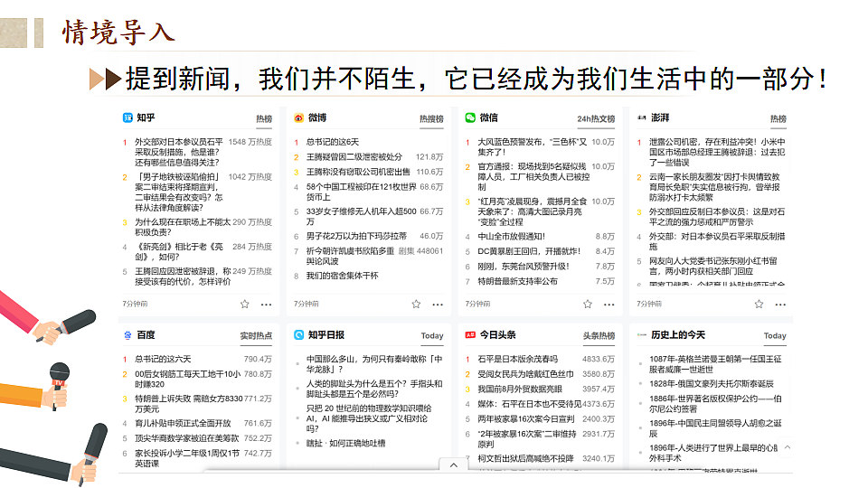Open 微博 item 王腾疑曾因二级泄密被处分
The width and height of the screenshot is (868, 488).
tap(354, 157)
